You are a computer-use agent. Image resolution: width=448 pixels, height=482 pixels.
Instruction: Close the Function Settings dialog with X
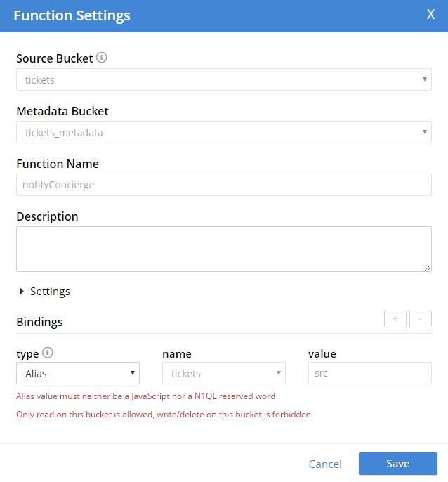(430, 15)
